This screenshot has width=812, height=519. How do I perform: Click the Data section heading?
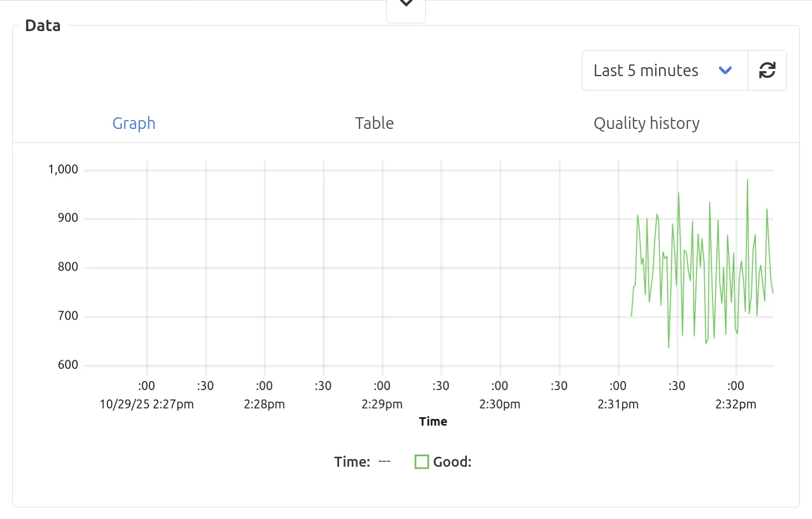coord(43,26)
